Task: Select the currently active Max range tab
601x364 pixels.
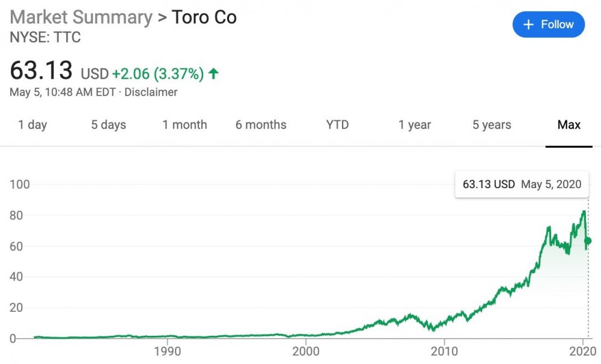Action: 569,125
